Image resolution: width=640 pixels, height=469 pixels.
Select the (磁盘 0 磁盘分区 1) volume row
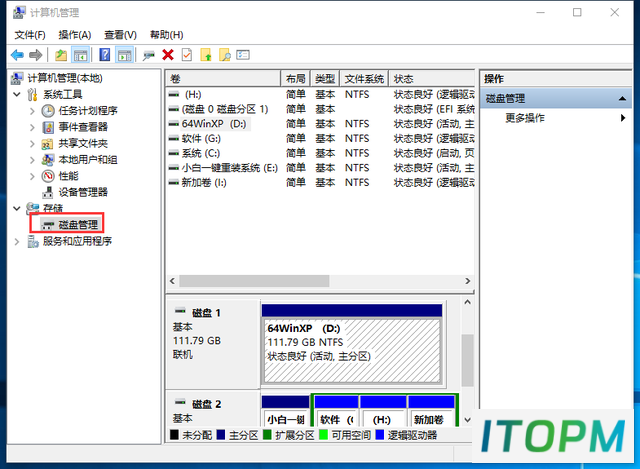pyautogui.click(x=320, y=109)
